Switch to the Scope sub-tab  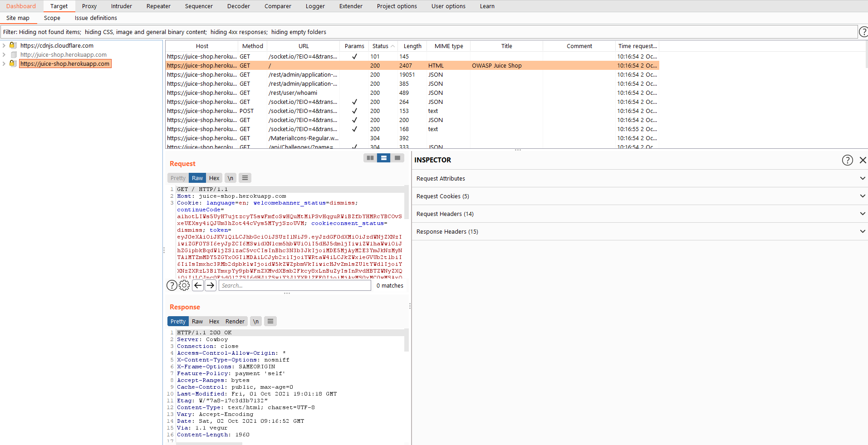(52, 18)
